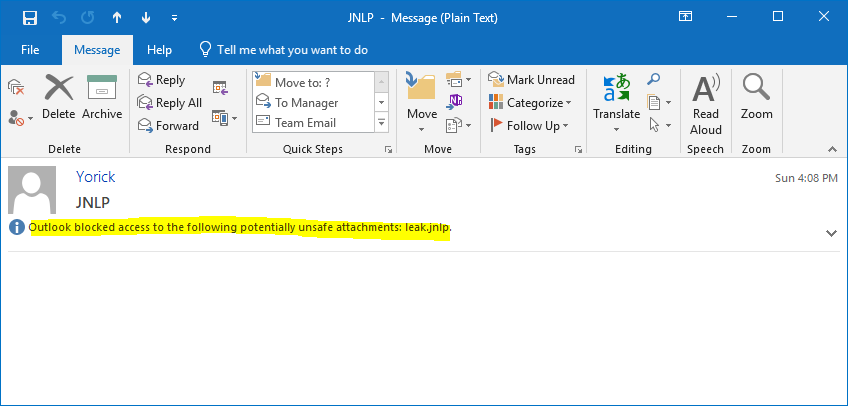Open the Translate dropdown arrow
848x406 pixels.
[x=617, y=130]
